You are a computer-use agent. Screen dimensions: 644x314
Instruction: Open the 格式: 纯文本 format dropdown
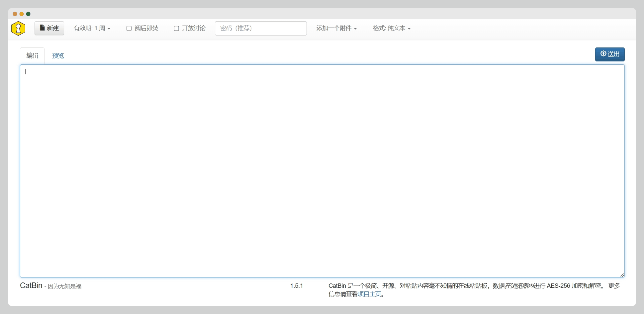[391, 29]
